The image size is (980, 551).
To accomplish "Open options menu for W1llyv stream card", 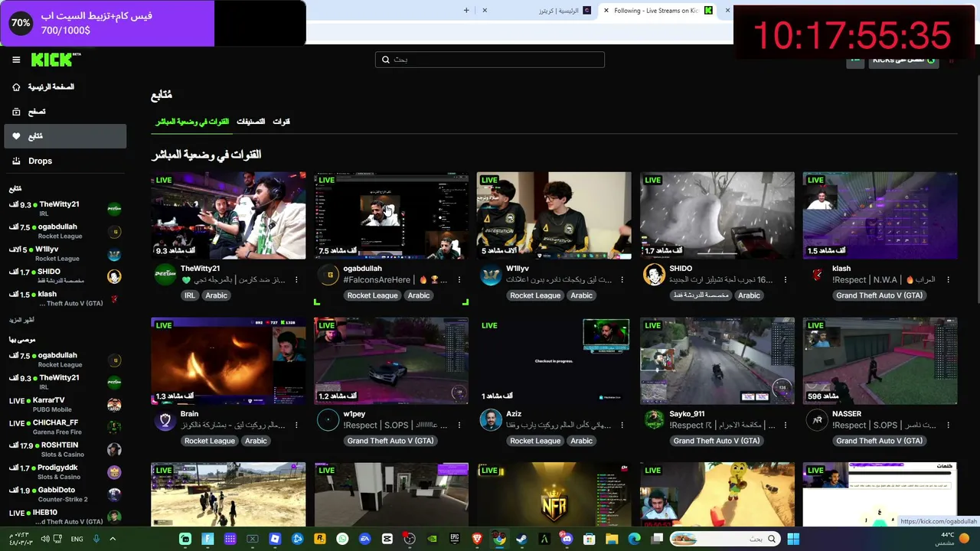I will coord(622,280).
